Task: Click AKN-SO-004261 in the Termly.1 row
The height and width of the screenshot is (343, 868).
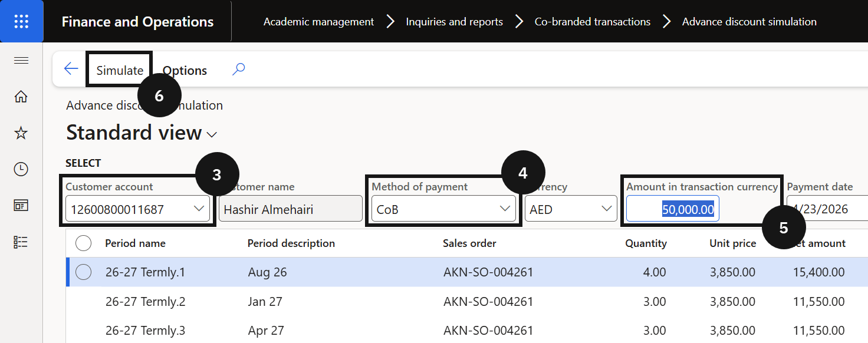Action: click(488, 272)
